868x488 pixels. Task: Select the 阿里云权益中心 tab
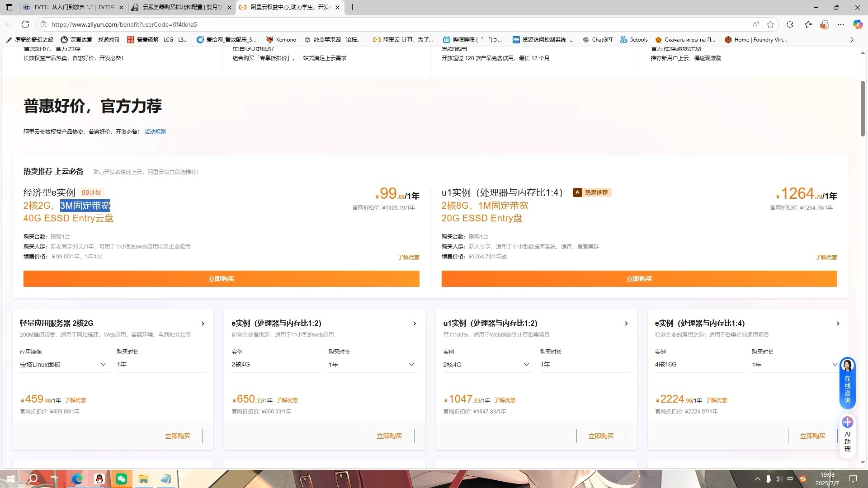[x=290, y=7]
